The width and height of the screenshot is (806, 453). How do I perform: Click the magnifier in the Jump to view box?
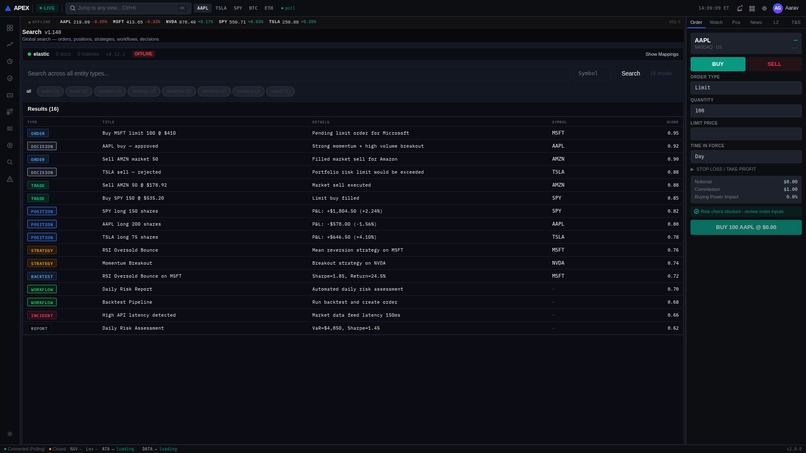(72, 8)
